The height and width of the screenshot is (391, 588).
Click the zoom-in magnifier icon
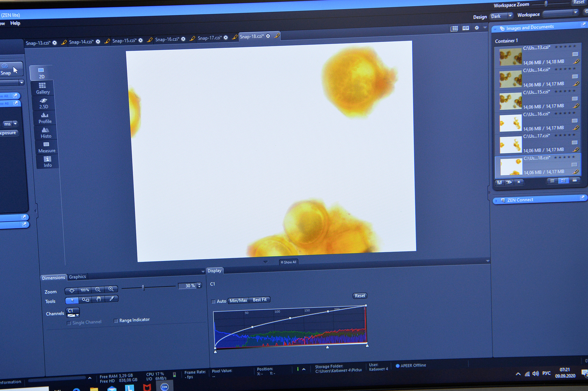[111, 289]
